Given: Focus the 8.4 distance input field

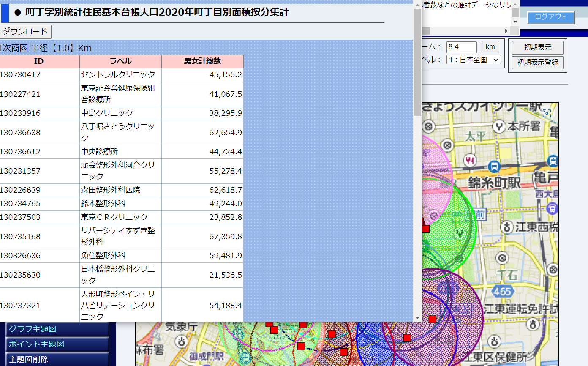Looking at the screenshot, I should [461, 47].
